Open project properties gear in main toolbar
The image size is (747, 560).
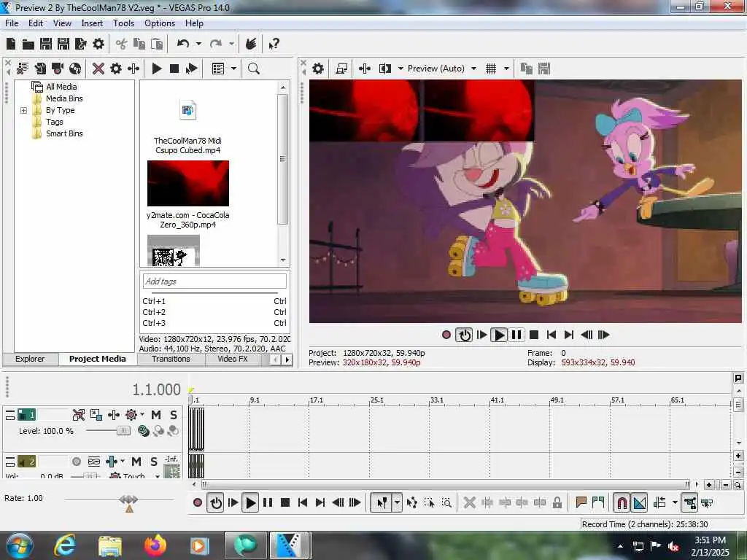pyautogui.click(x=98, y=44)
